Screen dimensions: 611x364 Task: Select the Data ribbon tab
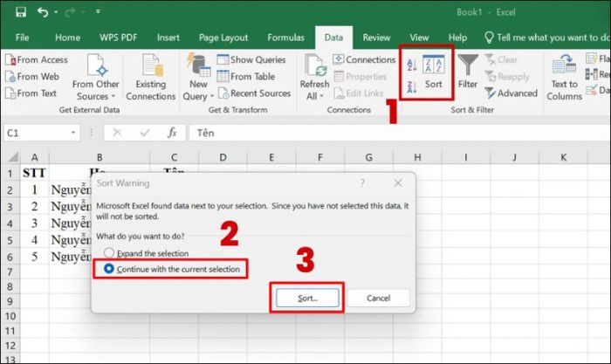tap(333, 38)
